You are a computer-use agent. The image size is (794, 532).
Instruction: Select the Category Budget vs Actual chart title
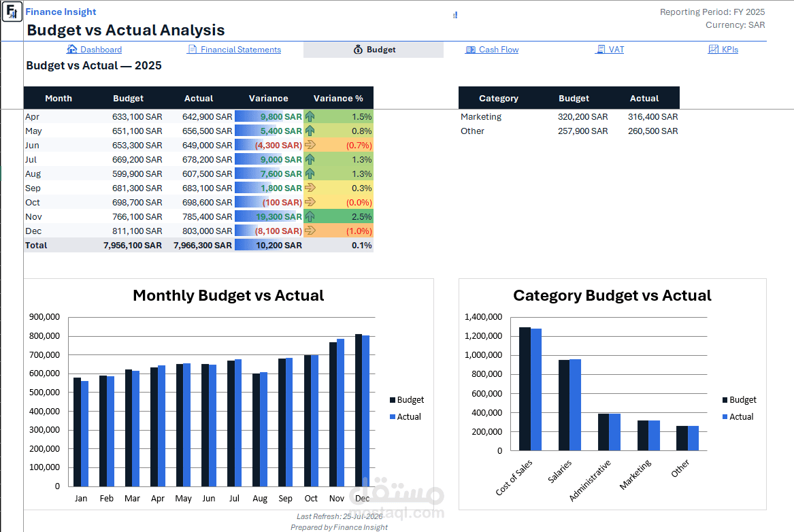click(x=612, y=295)
